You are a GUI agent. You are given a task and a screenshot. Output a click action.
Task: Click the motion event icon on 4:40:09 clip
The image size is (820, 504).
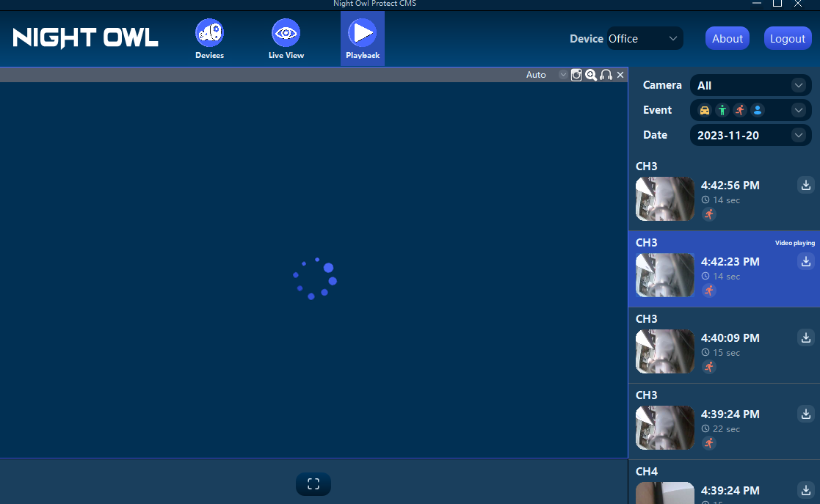tap(708, 367)
